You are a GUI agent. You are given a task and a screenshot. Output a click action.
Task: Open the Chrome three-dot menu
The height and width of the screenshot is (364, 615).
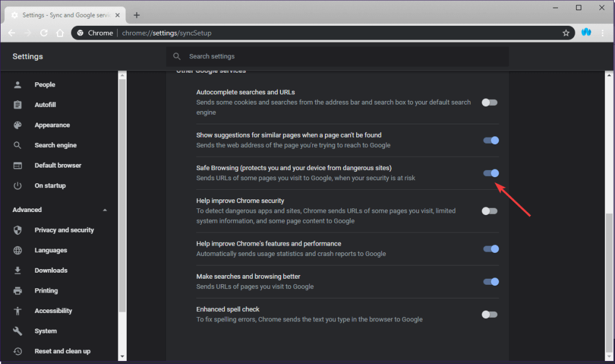pos(602,33)
